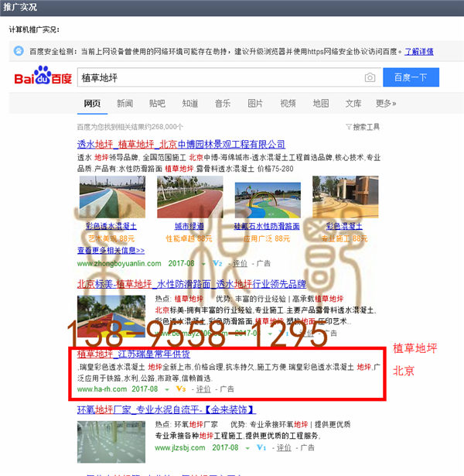Click red city greenway thumbnail

[x=189, y=197]
